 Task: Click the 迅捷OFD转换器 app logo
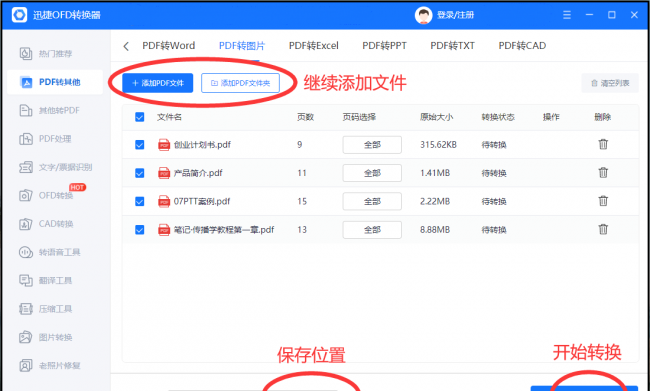click(19, 15)
